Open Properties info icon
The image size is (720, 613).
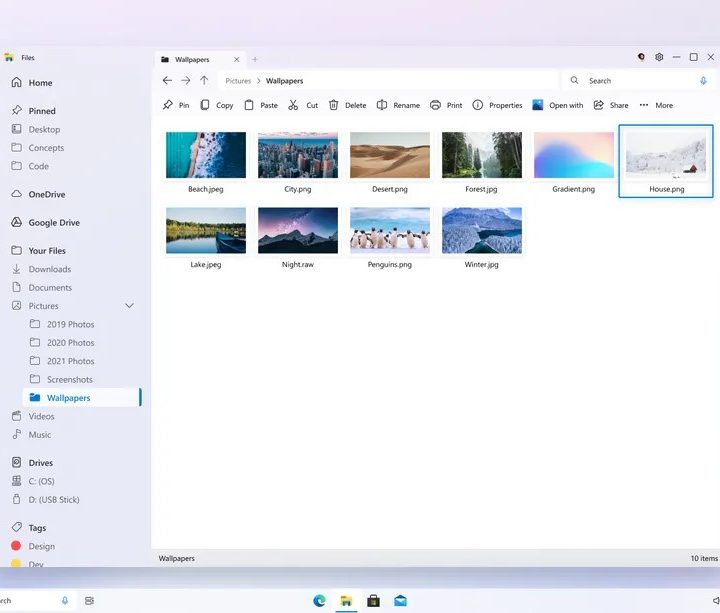point(478,105)
